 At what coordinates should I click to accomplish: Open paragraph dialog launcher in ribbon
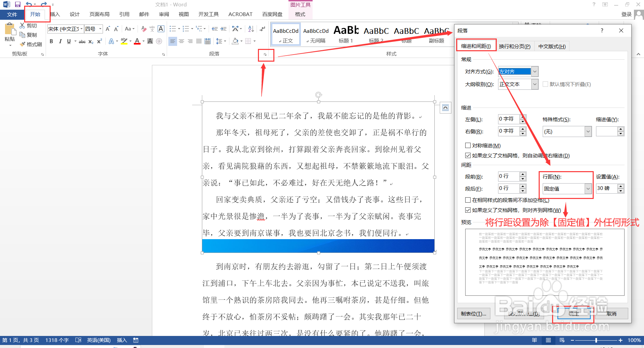[265, 54]
